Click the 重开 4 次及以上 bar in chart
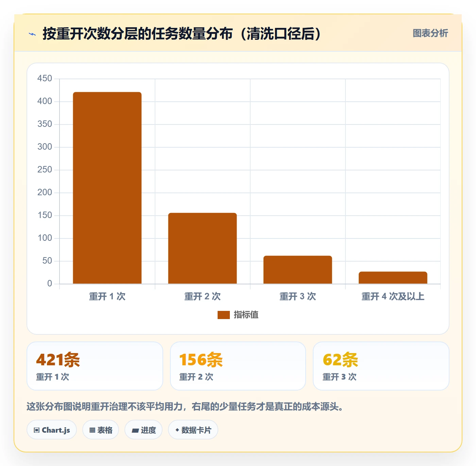Image resolution: width=476 pixels, height=466 pixels. (x=393, y=278)
